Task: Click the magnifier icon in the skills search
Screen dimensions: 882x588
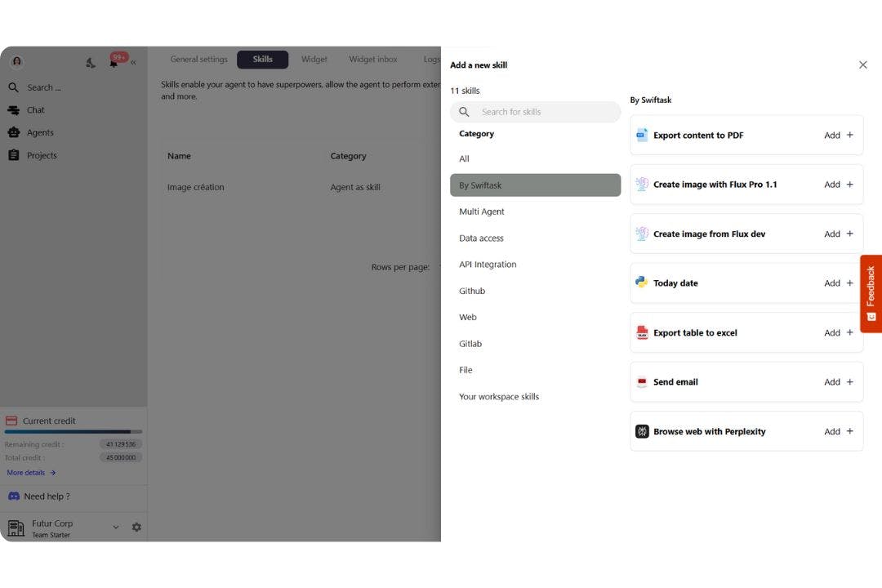Action: pos(464,112)
